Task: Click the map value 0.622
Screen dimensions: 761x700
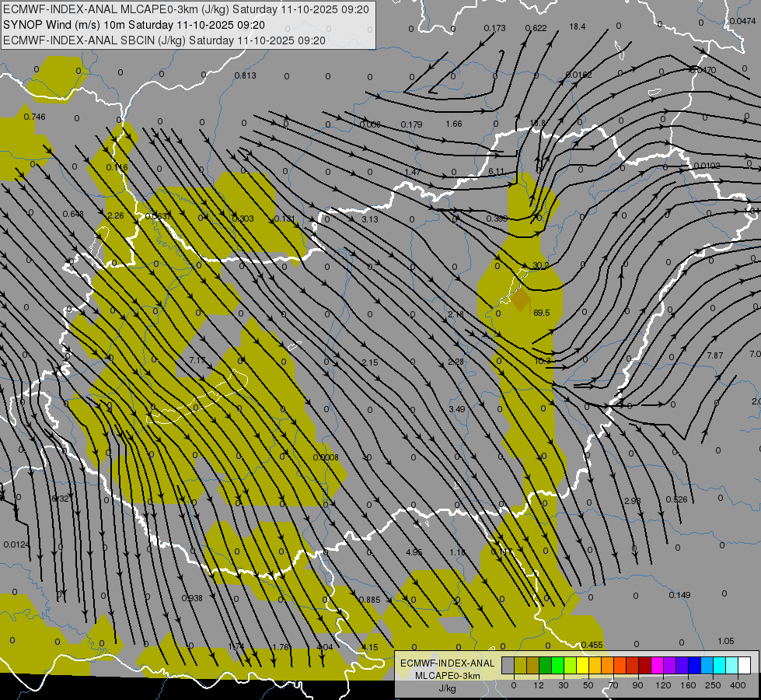Action: 536,28
